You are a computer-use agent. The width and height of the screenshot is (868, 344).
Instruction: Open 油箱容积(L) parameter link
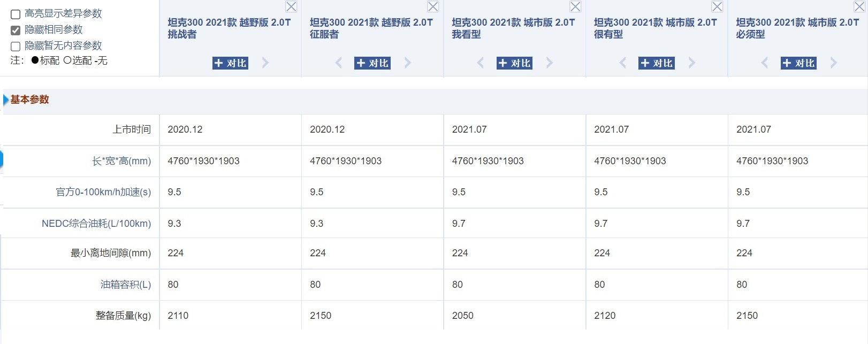coord(126,285)
